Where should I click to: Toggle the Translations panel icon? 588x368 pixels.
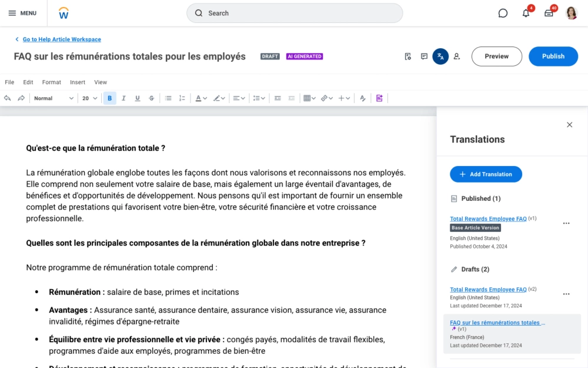click(440, 57)
